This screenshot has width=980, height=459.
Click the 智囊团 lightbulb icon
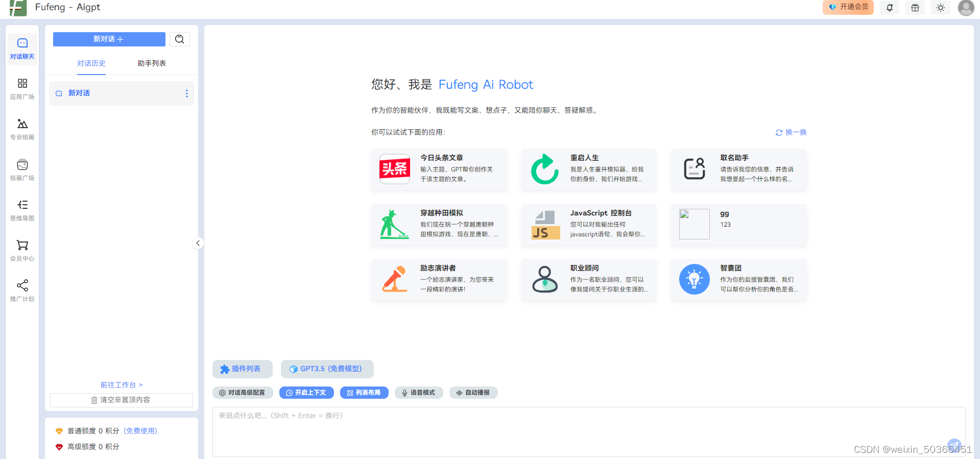click(x=695, y=279)
